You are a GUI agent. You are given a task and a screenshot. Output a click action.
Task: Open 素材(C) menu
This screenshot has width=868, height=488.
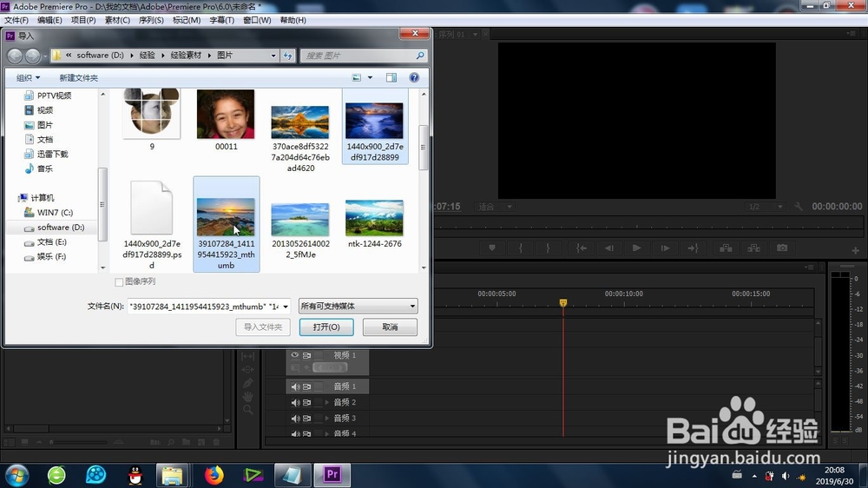tap(117, 20)
